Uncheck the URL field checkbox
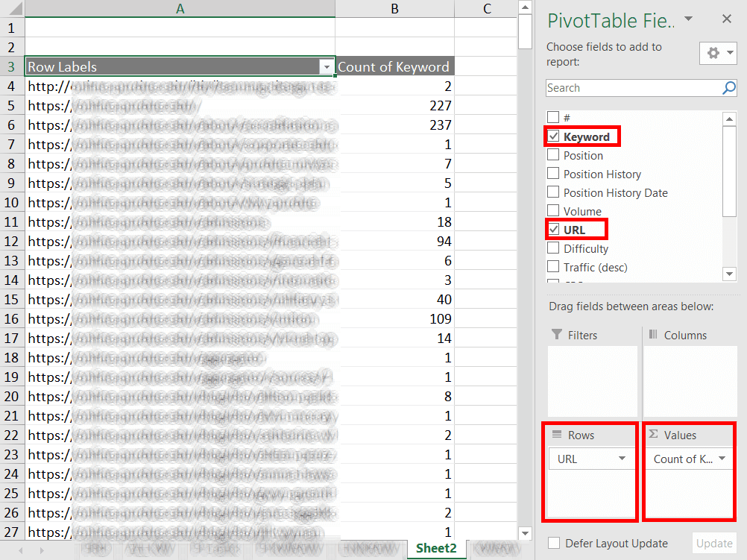The height and width of the screenshot is (560, 747). pos(553,230)
